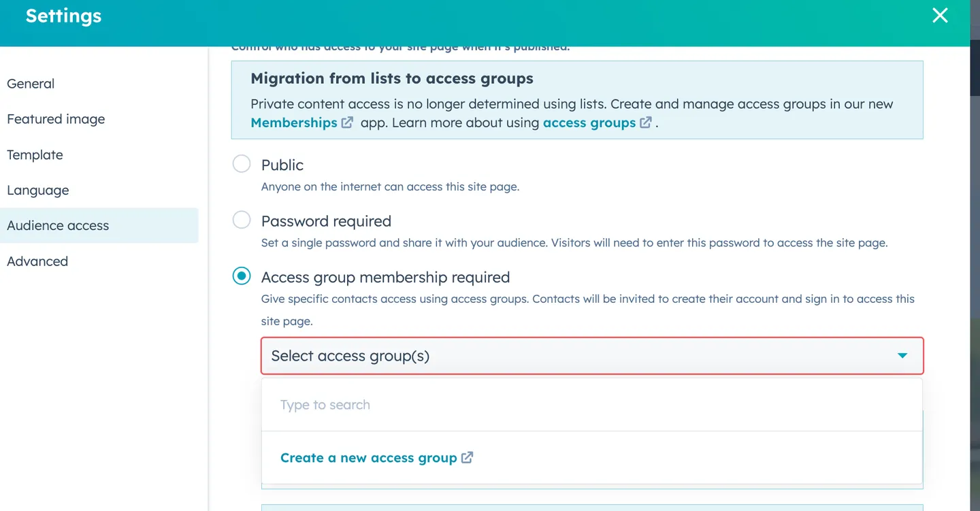Switch to Language settings

pos(38,190)
